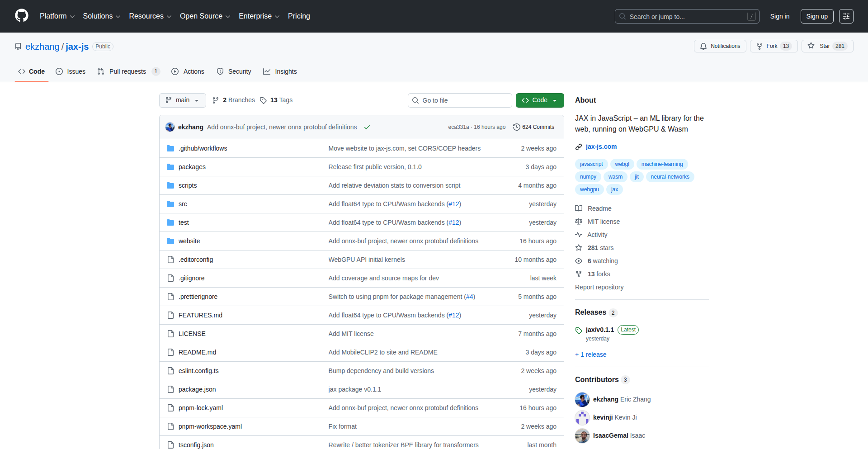868x449 pixels.
Task: Switch to the Pull requests tab
Action: [128, 71]
